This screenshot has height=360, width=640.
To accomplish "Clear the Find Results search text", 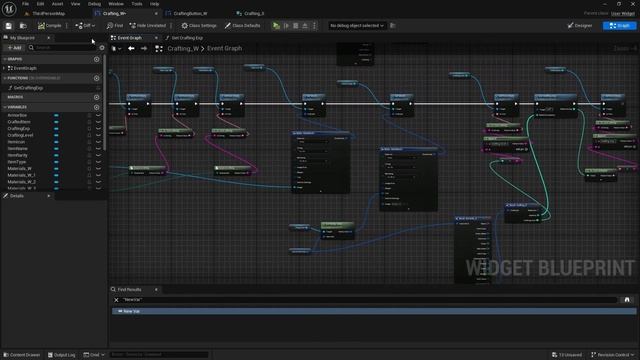I will click(x=116, y=300).
